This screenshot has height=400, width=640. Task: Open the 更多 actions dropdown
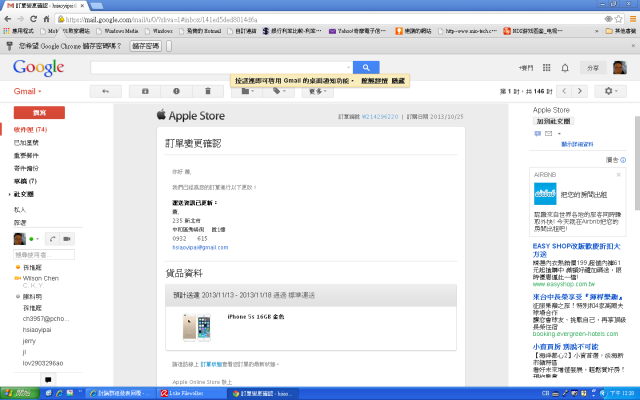coord(318,91)
